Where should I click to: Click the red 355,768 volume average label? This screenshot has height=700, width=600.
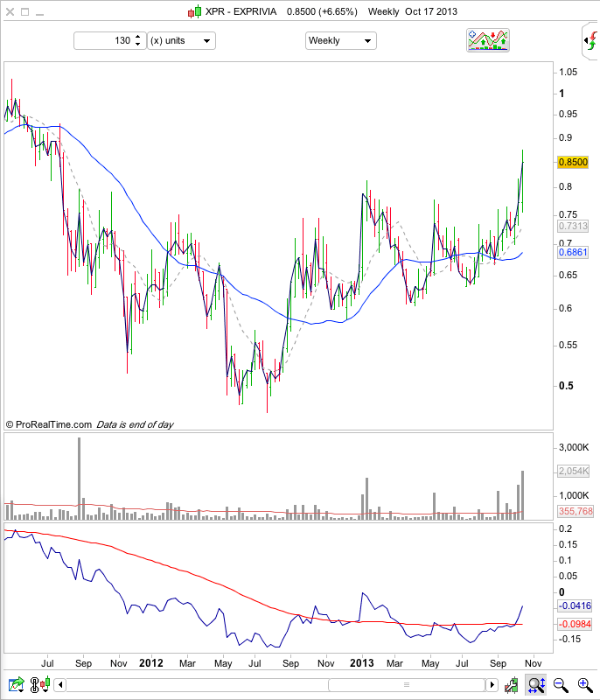(x=576, y=511)
